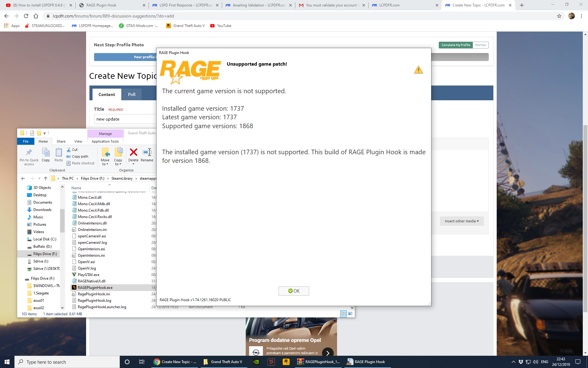The height and width of the screenshot is (368, 588).
Task: Open the YouTube bookmark
Action: tap(221, 26)
